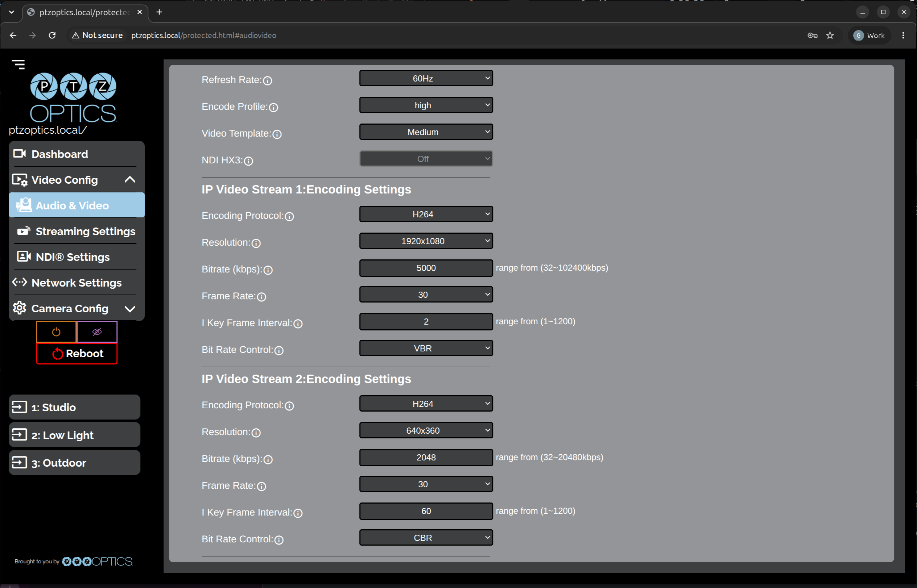
Task: Open the Video Template Medium dropdown
Action: coord(426,132)
